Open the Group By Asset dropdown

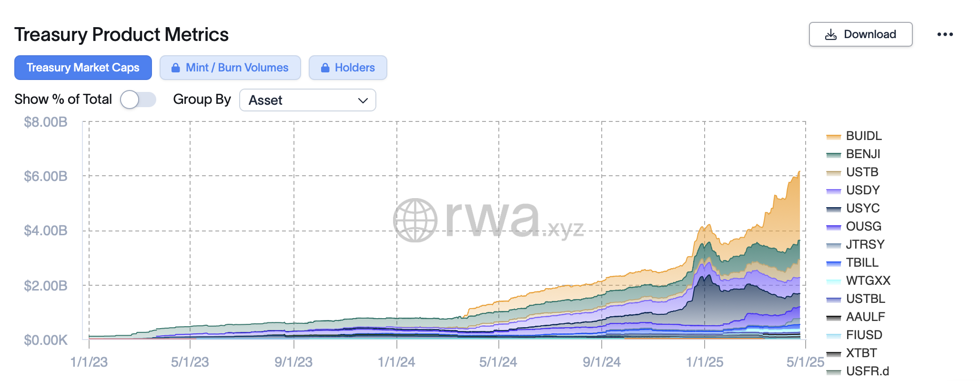(307, 100)
